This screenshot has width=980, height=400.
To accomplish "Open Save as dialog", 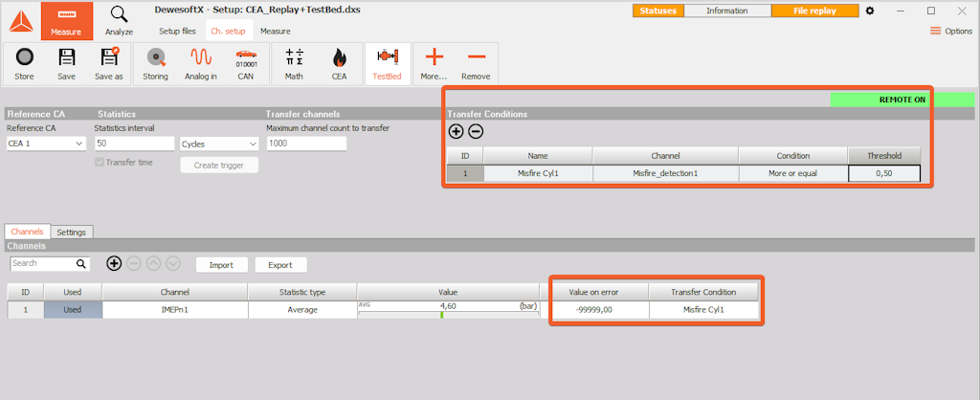I will point(109,64).
